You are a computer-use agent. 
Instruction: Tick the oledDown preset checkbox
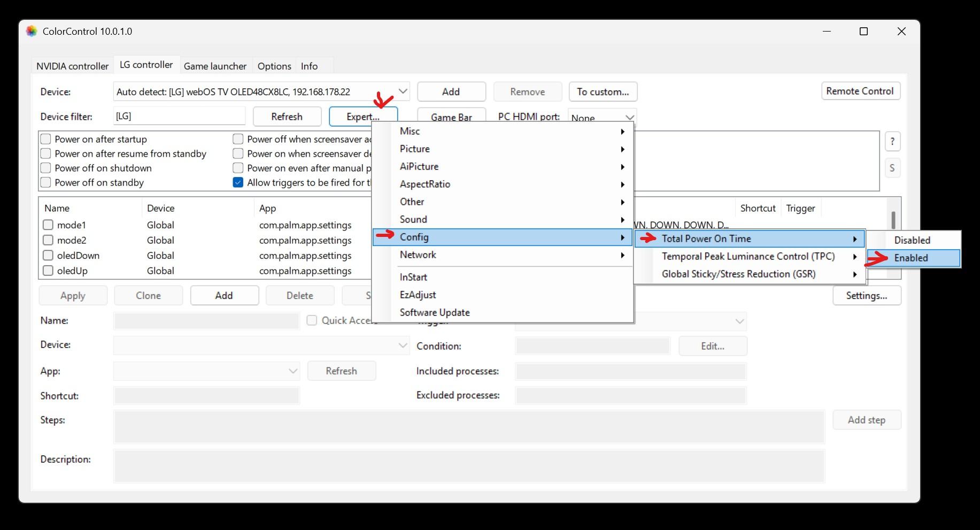48,256
